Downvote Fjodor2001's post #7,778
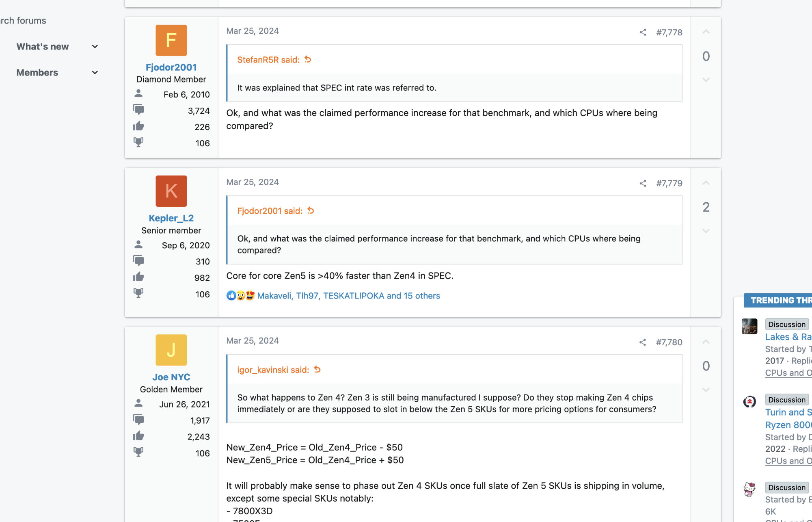Image resolution: width=812 pixels, height=522 pixels. pyautogui.click(x=706, y=80)
